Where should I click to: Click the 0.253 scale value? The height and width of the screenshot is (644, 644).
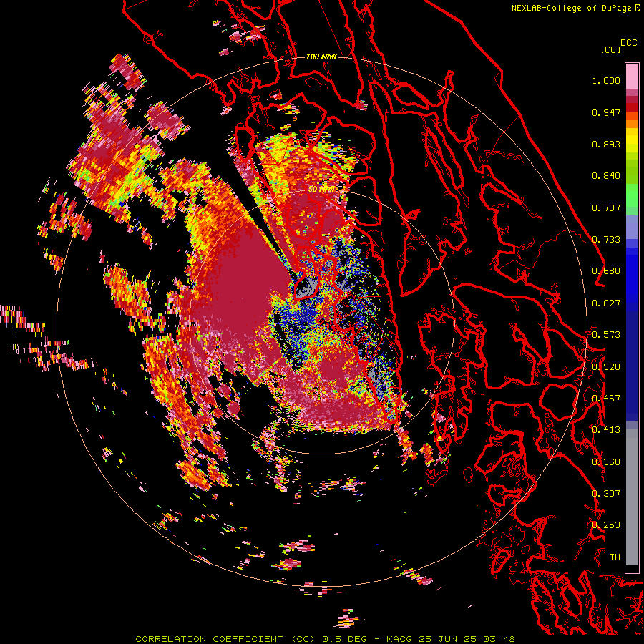[x=606, y=525]
